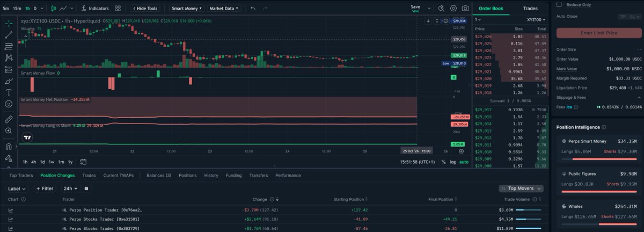
Task: Hide the drawing tools sidebar
Action: 145,9
